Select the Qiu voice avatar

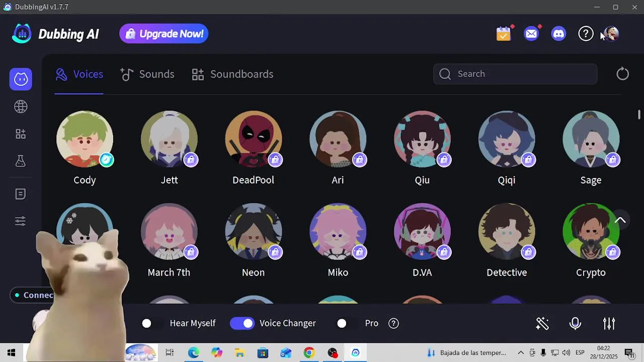422,139
